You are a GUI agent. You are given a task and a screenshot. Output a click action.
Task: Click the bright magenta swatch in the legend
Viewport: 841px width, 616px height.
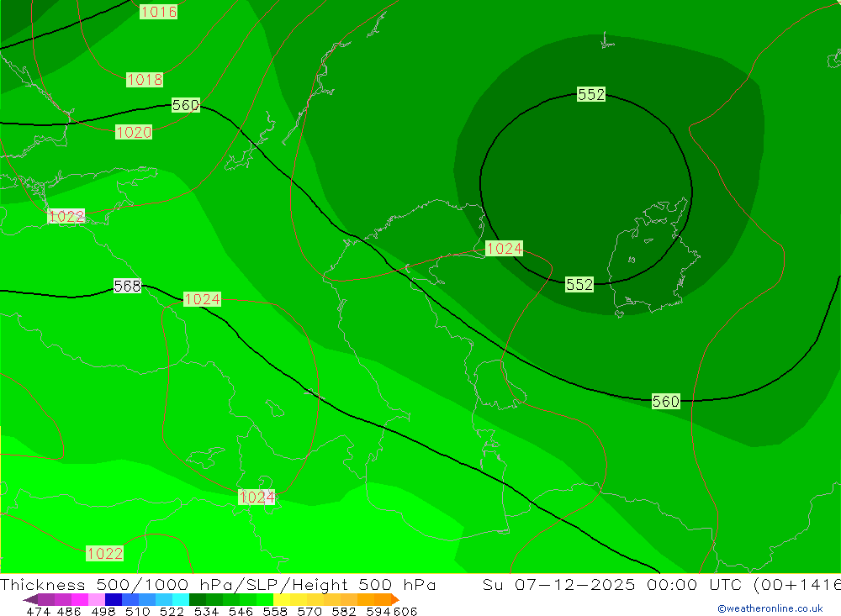pos(79,599)
